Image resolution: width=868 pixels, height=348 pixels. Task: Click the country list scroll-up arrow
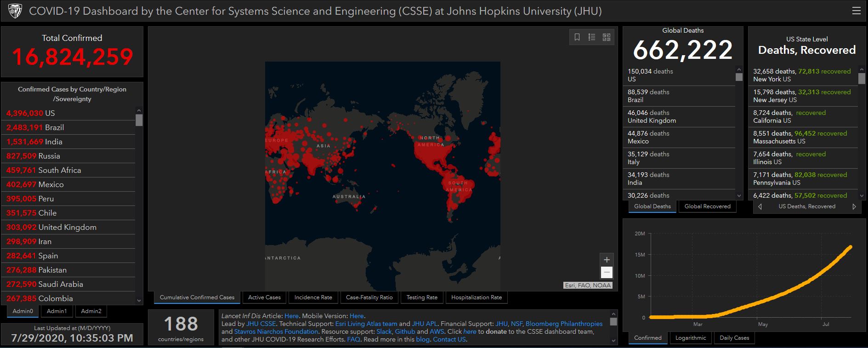(139, 111)
